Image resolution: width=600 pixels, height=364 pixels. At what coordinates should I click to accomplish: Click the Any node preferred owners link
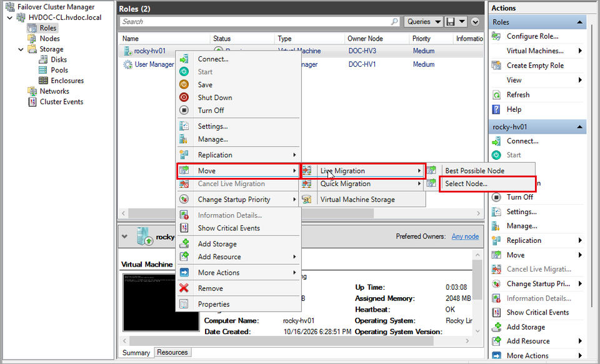(x=465, y=236)
